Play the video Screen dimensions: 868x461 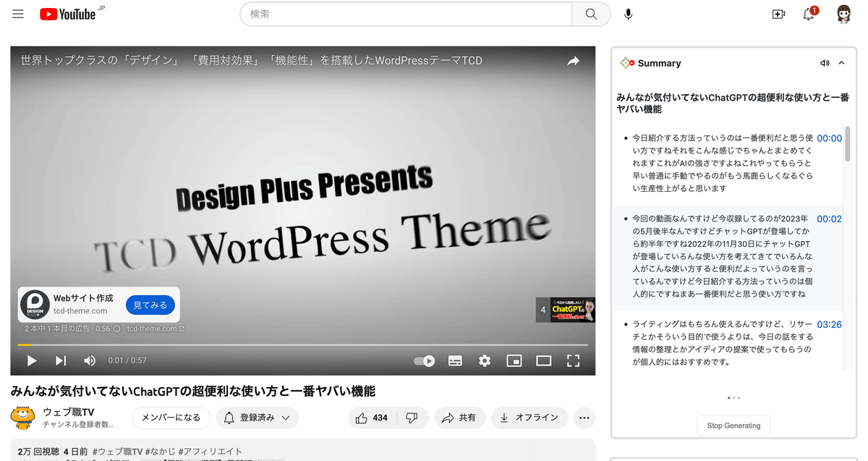pos(32,360)
